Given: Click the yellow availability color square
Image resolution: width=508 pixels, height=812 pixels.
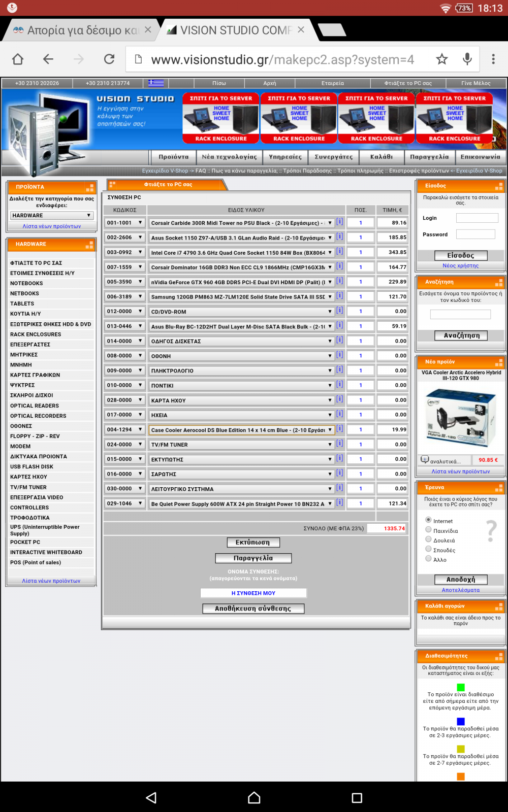Looking at the screenshot, I should (461, 749).
